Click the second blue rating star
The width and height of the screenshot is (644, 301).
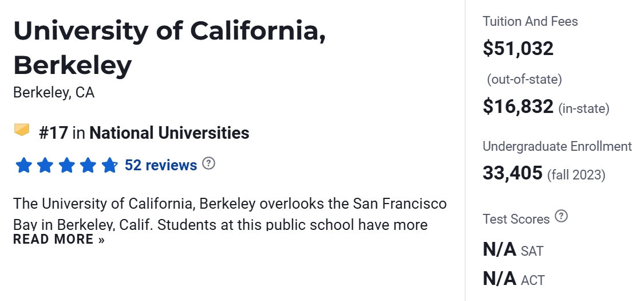click(45, 166)
